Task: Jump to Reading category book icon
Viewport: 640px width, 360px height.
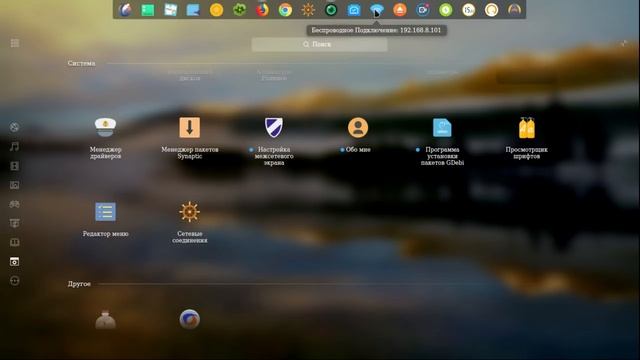Action: tap(14, 242)
